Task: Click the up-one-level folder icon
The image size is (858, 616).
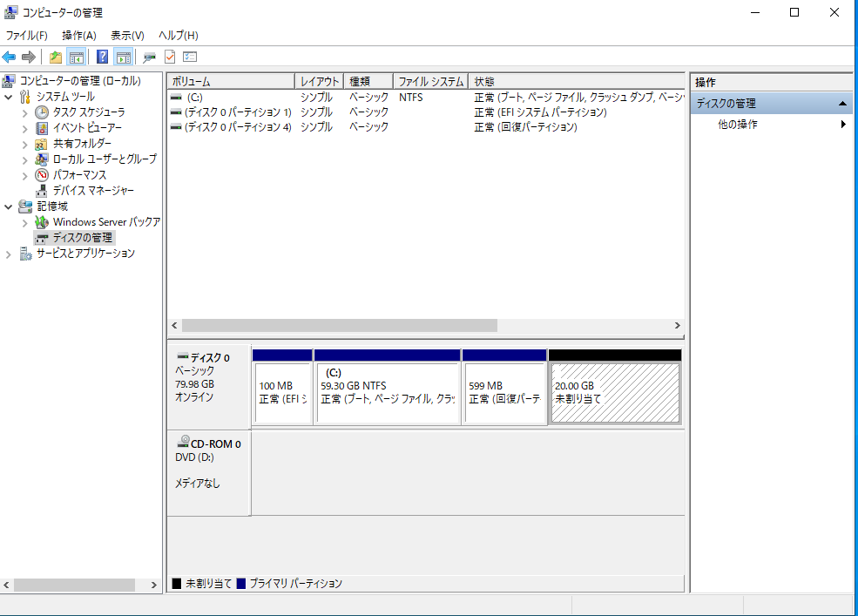Action: (x=56, y=58)
